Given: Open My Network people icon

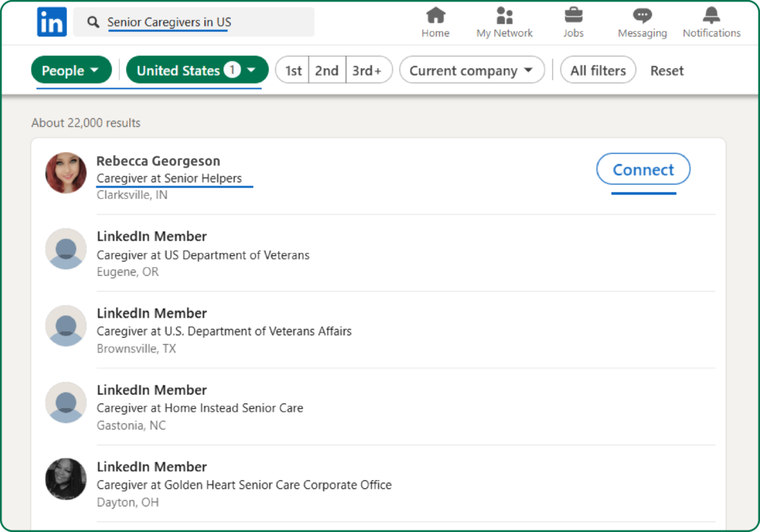Looking at the screenshot, I should click(504, 16).
